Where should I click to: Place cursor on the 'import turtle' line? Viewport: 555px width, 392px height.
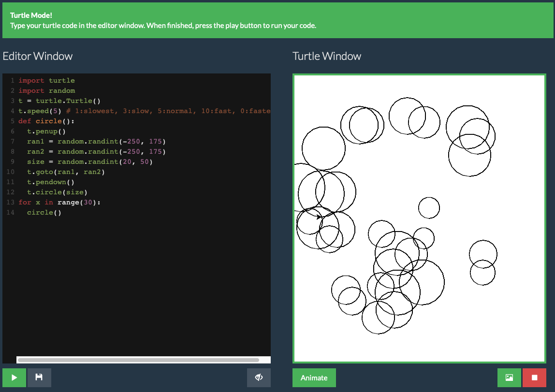click(x=46, y=81)
